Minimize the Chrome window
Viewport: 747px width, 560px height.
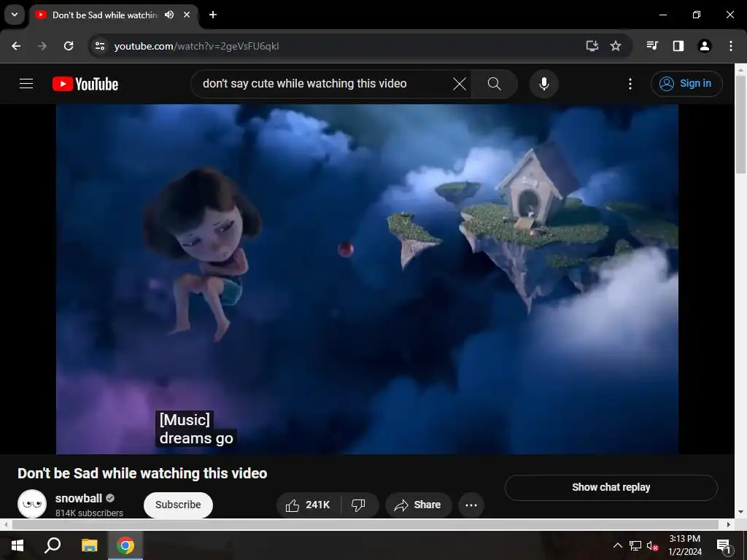coord(662,15)
